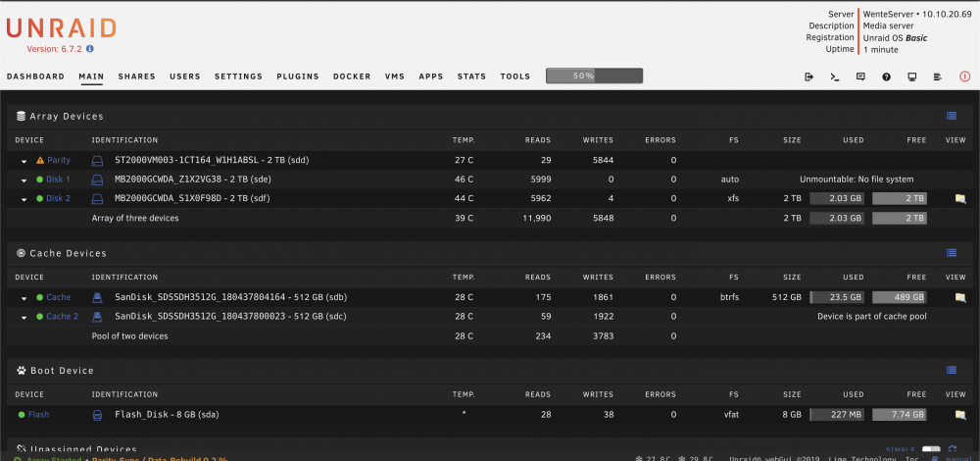Open the system log icon
This screenshot has width=980, height=461.
coord(938,77)
